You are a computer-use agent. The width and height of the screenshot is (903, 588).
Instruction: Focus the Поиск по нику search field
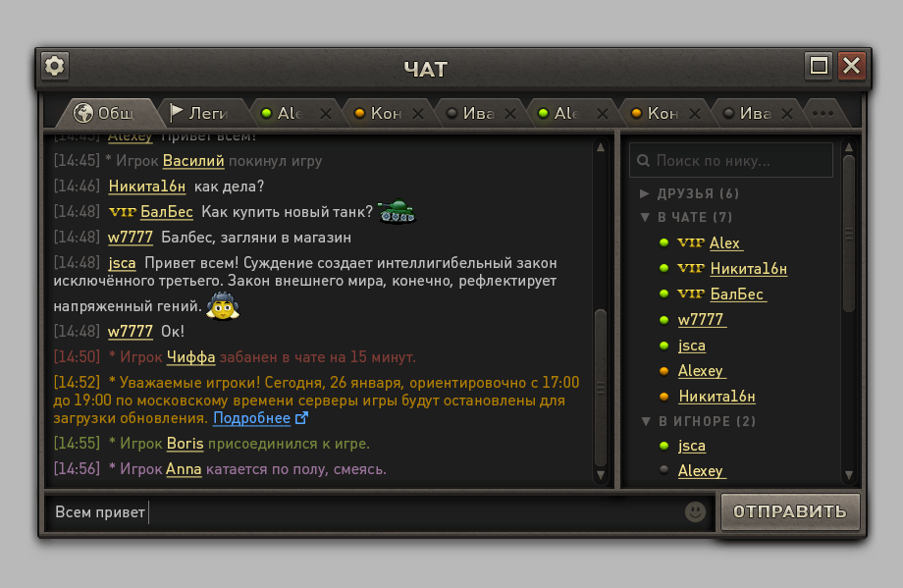tap(731, 161)
